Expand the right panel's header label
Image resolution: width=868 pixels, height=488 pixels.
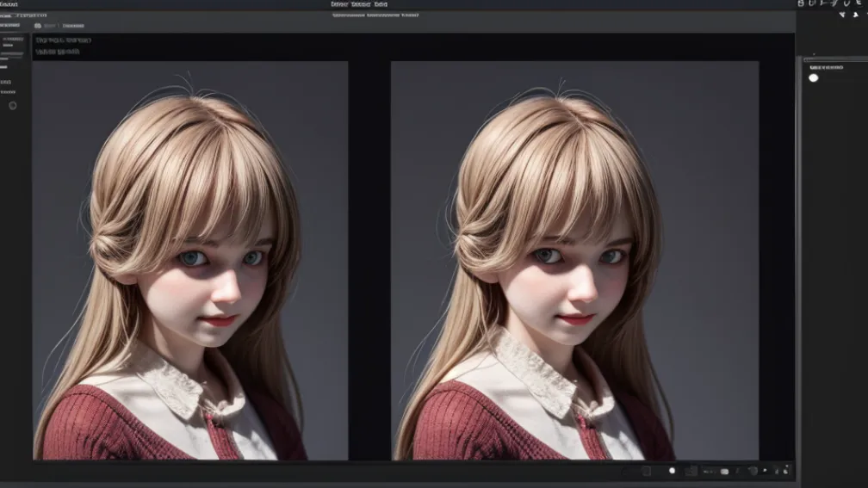pyautogui.click(x=825, y=66)
